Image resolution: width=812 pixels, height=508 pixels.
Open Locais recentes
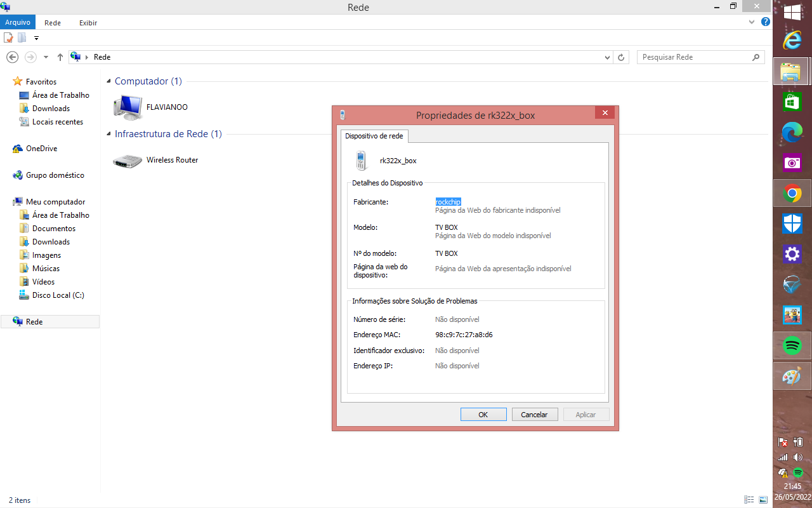58,122
